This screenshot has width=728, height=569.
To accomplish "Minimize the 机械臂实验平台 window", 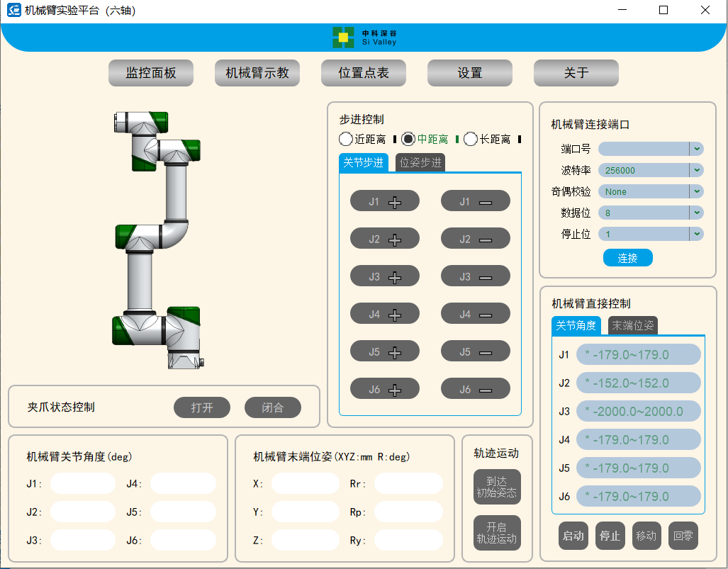I will [x=622, y=10].
